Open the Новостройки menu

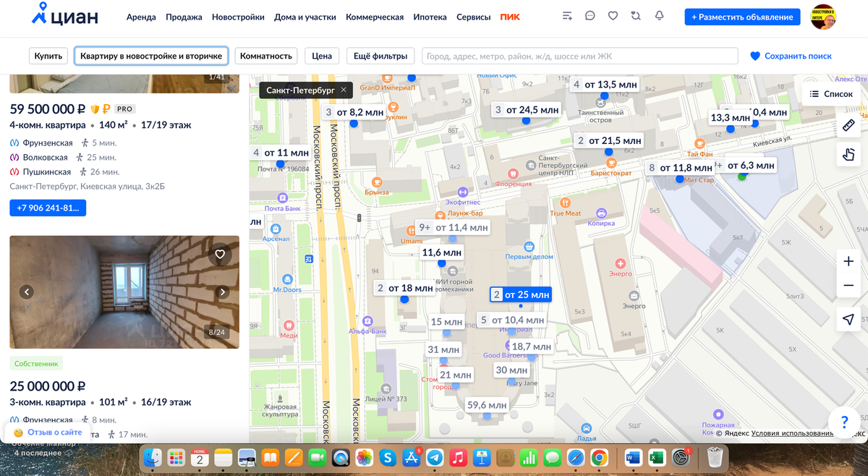(238, 17)
